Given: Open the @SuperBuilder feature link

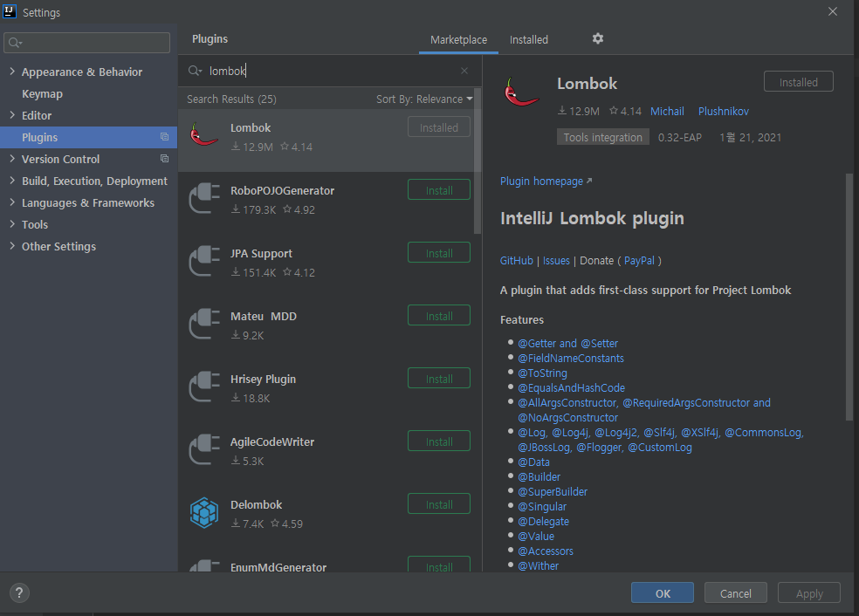Looking at the screenshot, I should pyautogui.click(x=553, y=492).
